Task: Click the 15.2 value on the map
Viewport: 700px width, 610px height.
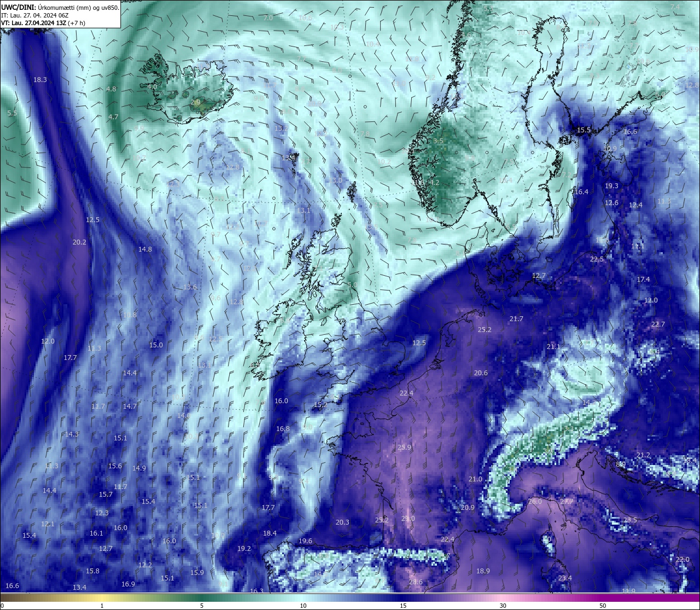Action: (320, 405)
